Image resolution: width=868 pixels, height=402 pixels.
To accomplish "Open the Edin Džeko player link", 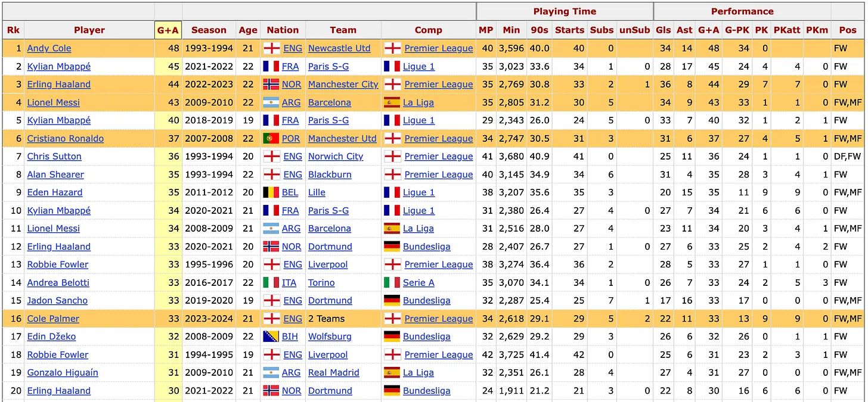I will [x=51, y=336].
